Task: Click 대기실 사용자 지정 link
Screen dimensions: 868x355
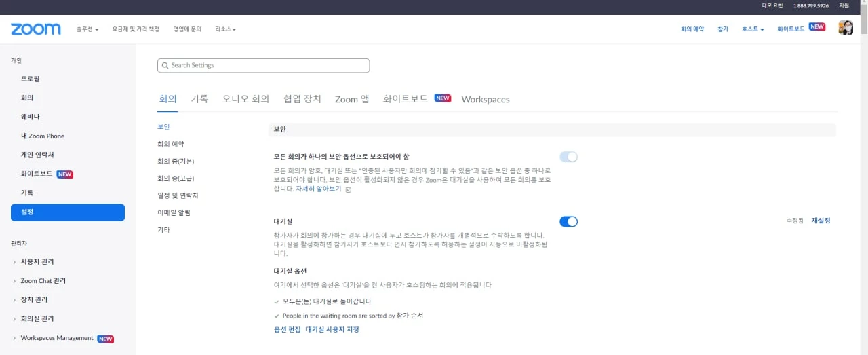Action: pos(332,330)
